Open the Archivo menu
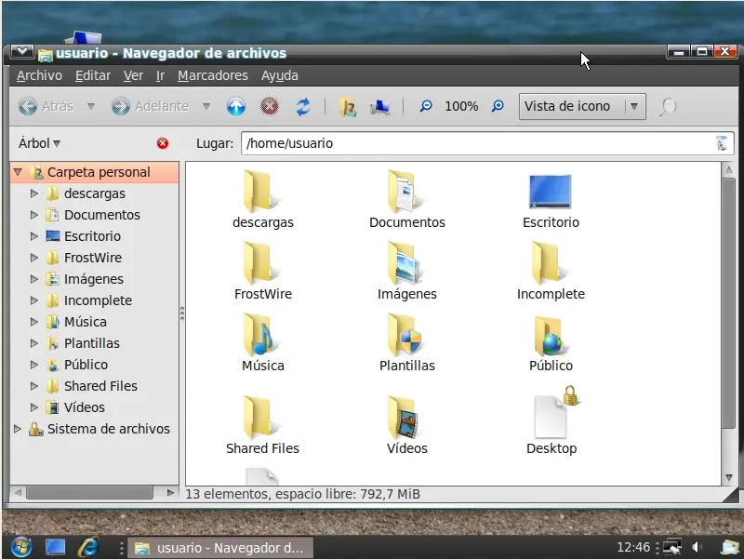 [39, 75]
